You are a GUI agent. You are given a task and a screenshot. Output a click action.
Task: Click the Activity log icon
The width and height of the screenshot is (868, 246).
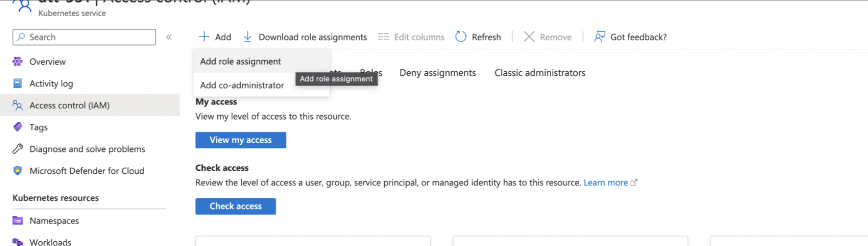coord(18,83)
